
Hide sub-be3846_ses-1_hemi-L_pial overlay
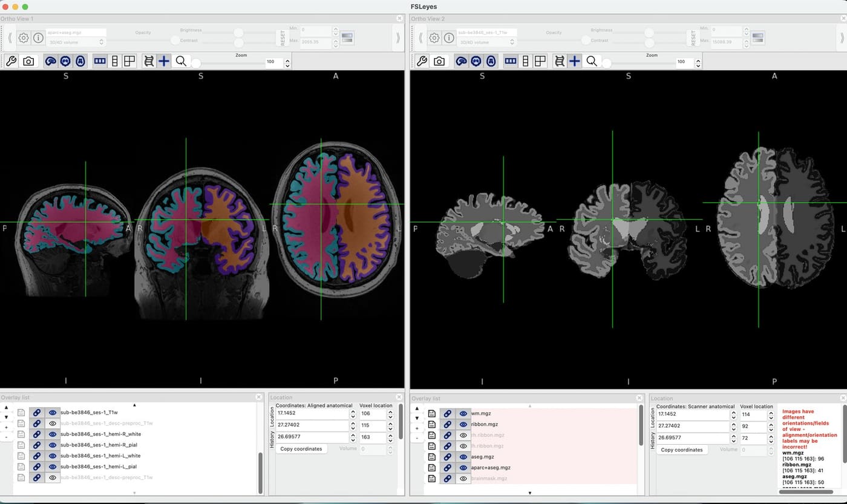(53, 466)
